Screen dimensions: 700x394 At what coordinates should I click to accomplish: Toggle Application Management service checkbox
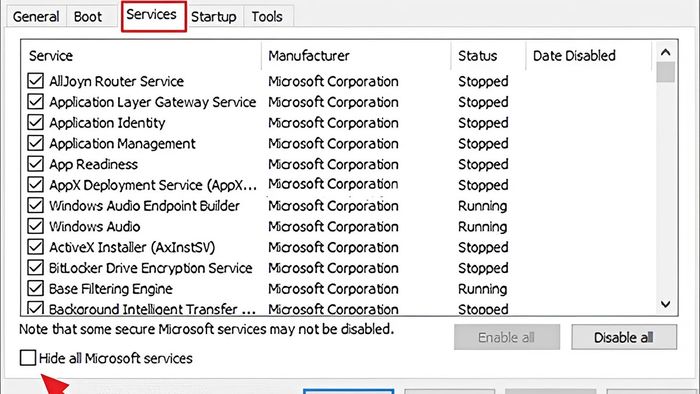pos(35,143)
